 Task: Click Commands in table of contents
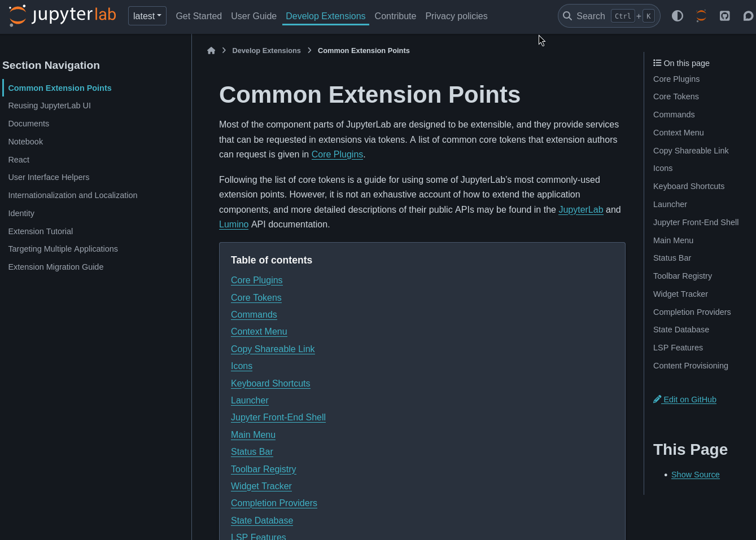tap(254, 314)
